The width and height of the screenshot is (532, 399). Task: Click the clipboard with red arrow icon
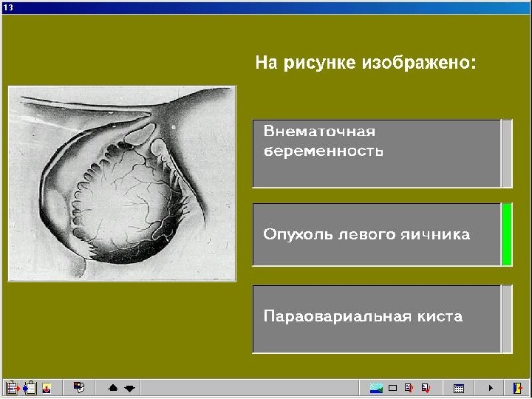click(13, 387)
